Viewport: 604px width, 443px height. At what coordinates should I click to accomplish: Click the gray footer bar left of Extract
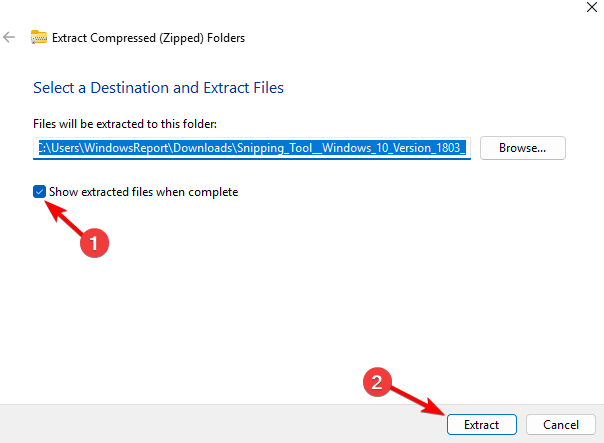click(x=200, y=424)
